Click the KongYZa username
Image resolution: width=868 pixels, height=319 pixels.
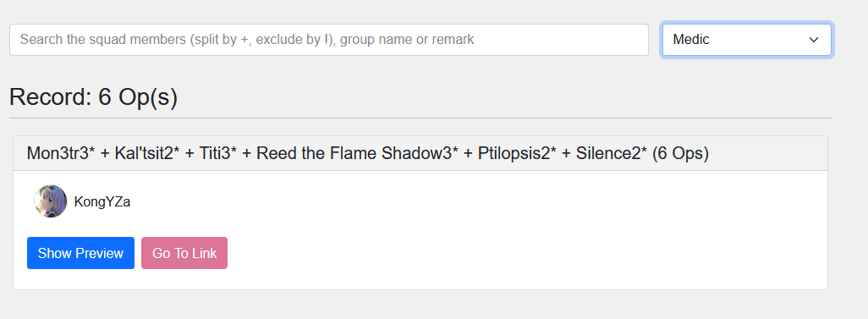tap(102, 202)
